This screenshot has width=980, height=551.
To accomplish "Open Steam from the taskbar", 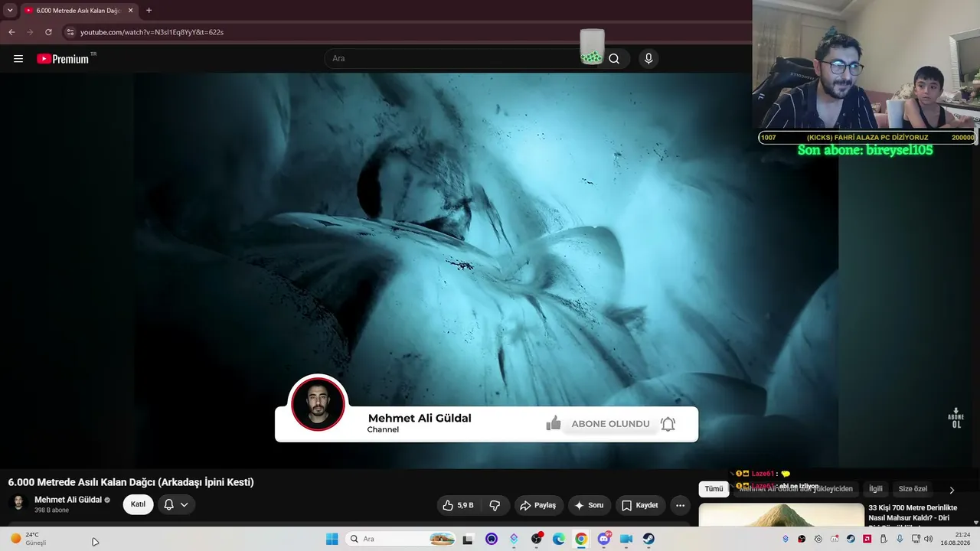I will [648, 539].
